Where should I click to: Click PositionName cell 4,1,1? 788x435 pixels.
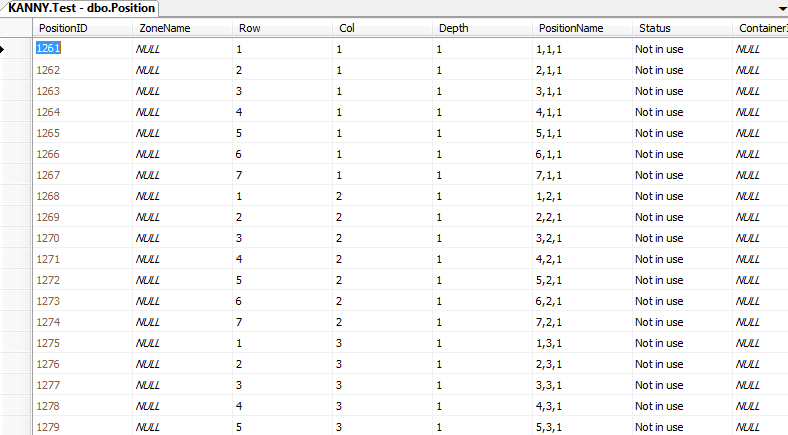[x=582, y=113]
